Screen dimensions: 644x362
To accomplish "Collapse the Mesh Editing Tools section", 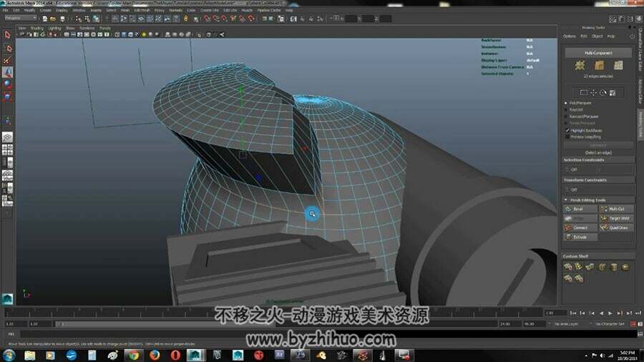I will (x=567, y=200).
